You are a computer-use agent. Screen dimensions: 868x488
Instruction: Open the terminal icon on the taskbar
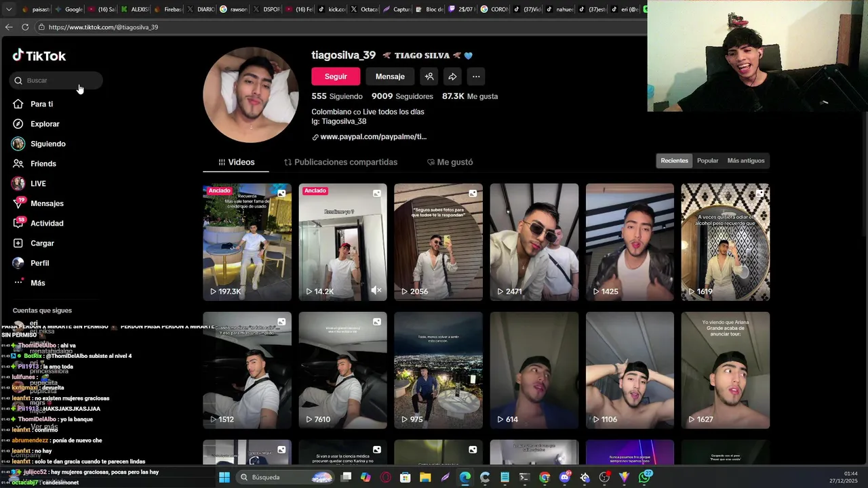coord(524,477)
